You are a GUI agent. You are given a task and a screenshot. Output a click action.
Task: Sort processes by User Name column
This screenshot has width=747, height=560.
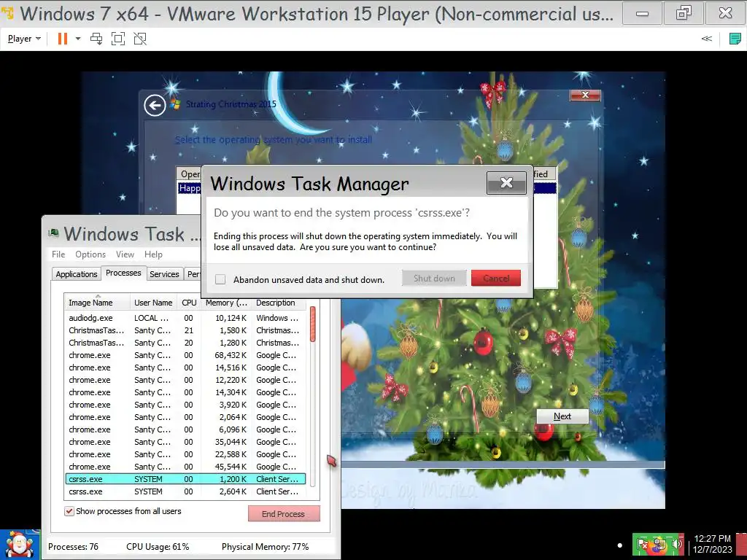tap(153, 303)
